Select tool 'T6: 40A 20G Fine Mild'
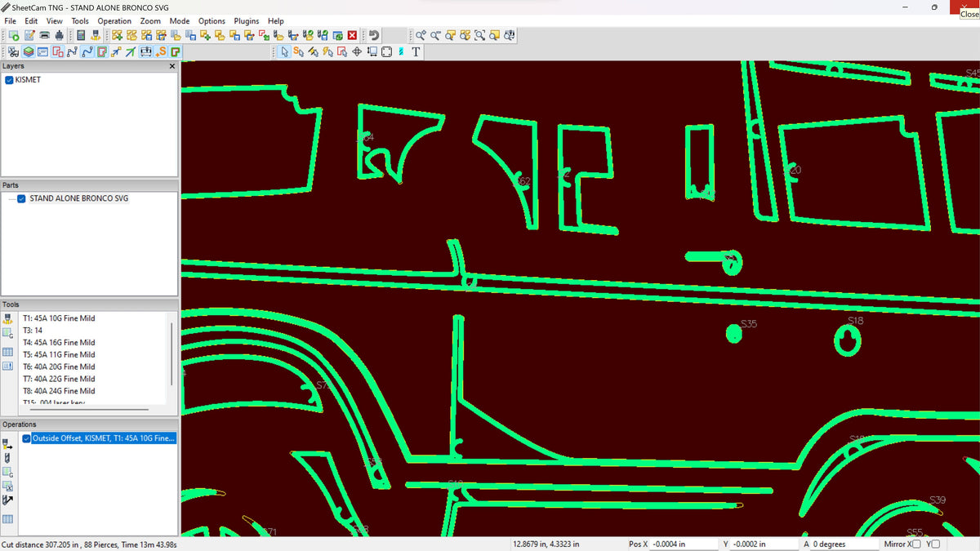 pos(59,367)
